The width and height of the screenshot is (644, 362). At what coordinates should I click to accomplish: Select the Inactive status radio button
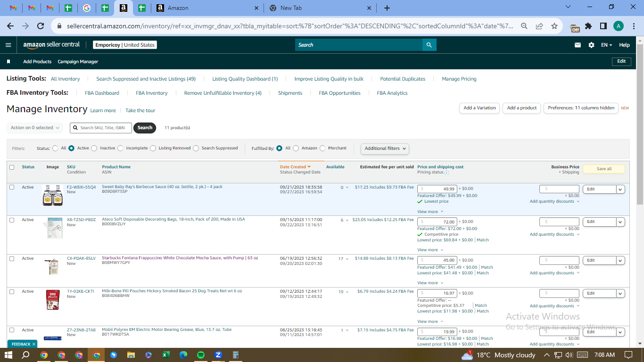coord(94,148)
